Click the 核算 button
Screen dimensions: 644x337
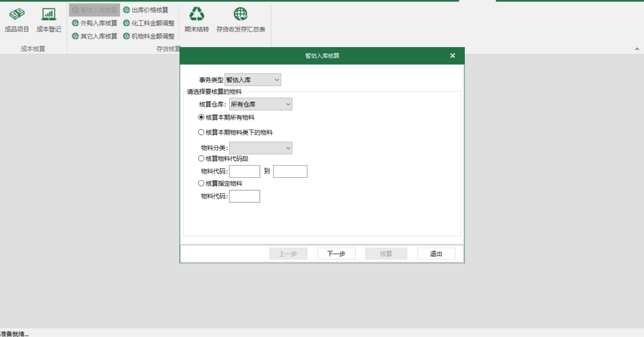click(x=386, y=254)
